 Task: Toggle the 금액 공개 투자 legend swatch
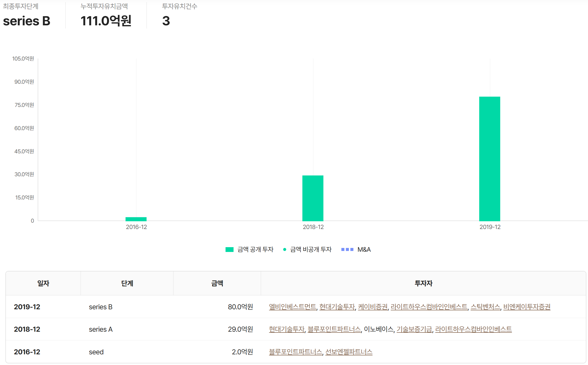click(x=229, y=250)
